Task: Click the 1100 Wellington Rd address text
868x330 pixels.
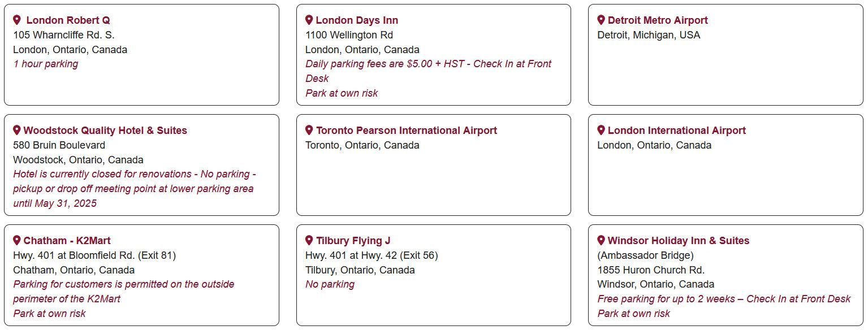Action: point(349,35)
